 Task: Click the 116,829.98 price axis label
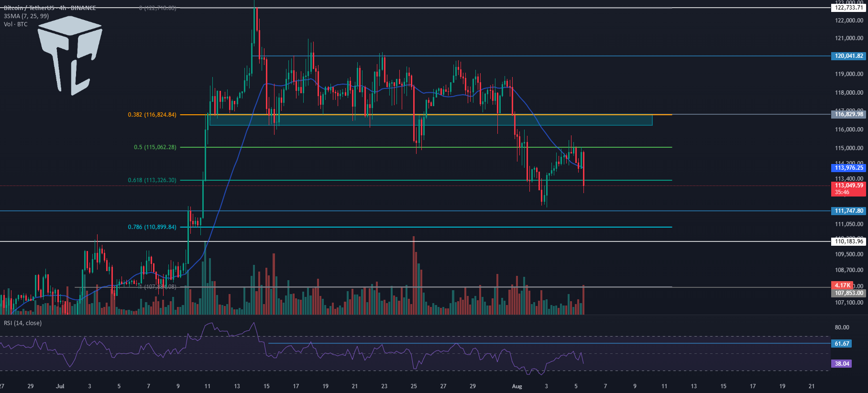pyautogui.click(x=849, y=114)
